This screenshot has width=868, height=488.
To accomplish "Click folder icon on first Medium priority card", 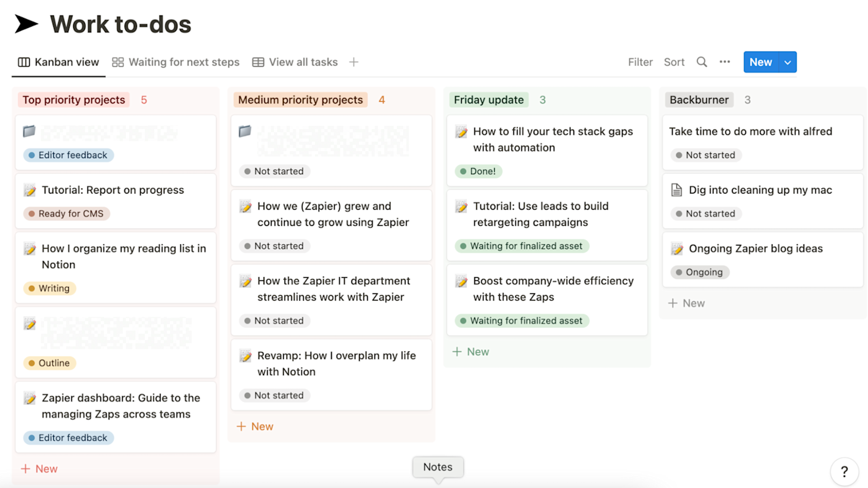I will [246, 131].
